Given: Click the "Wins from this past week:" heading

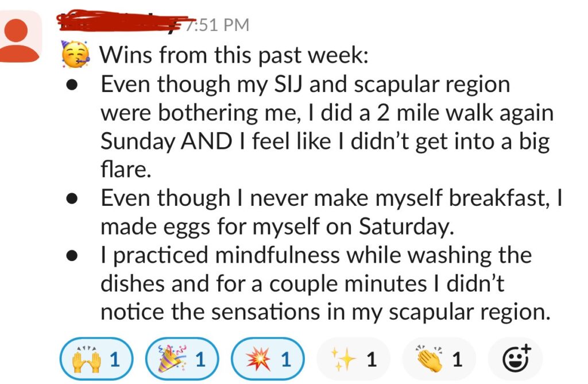Looking at the screenshot, I should 234,55.
